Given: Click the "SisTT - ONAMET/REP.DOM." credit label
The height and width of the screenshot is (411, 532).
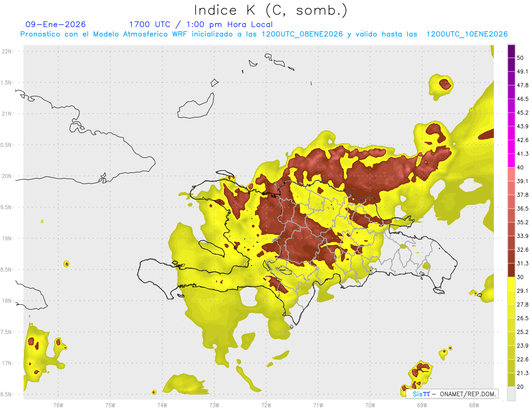Looking at the screenshot, I should (x=452, y=394).
